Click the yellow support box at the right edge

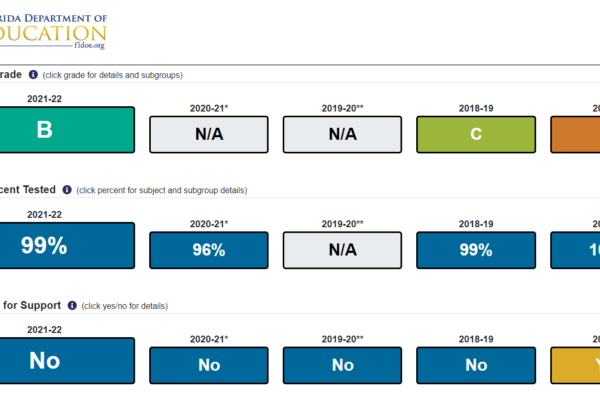576,366
